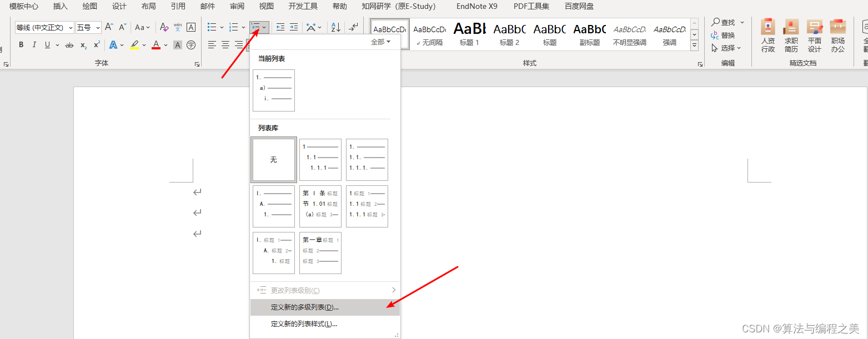Image resolution: width=868 pixels, height=339 pixels.
Task: Toggle italic formatting
Action: click(x=34, y=45)
